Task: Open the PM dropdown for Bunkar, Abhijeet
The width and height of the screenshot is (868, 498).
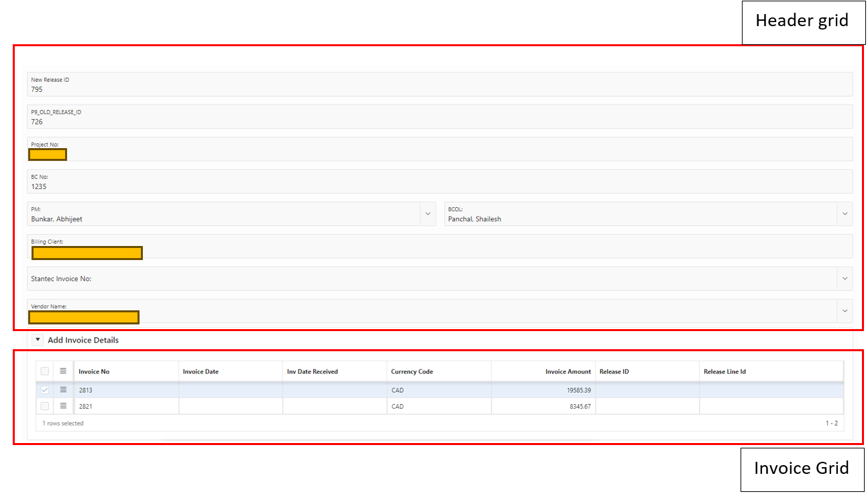Action: pos(428,213)
